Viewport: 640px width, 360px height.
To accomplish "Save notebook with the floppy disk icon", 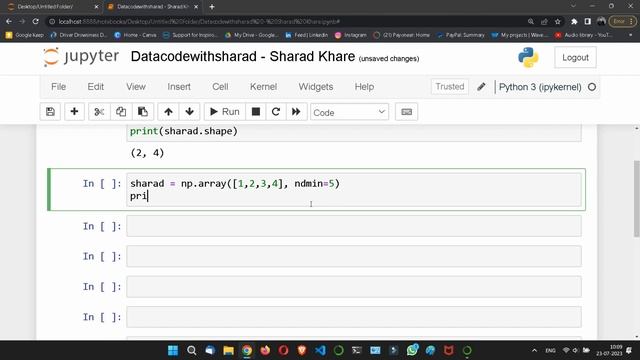I will click(50, 112).
